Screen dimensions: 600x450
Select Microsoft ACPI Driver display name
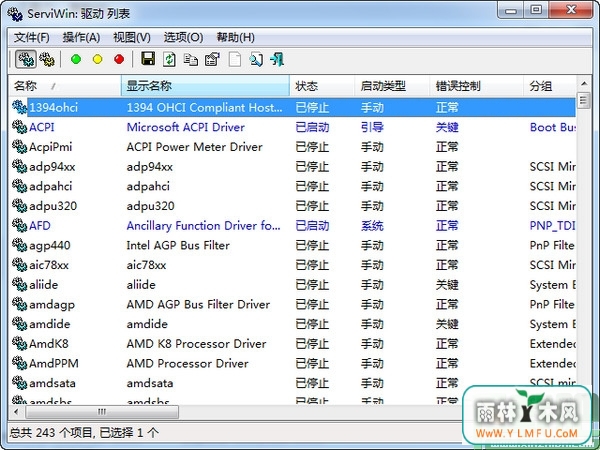coord(186,127)
